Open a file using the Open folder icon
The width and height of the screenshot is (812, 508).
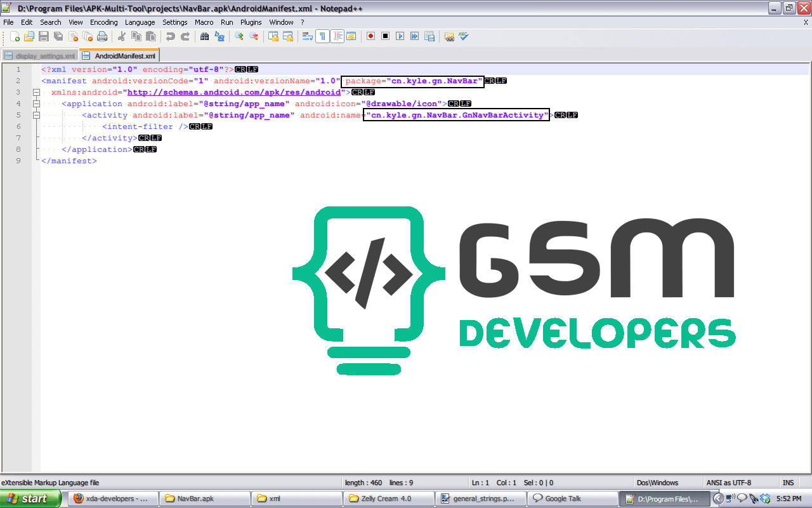(29, 36)
